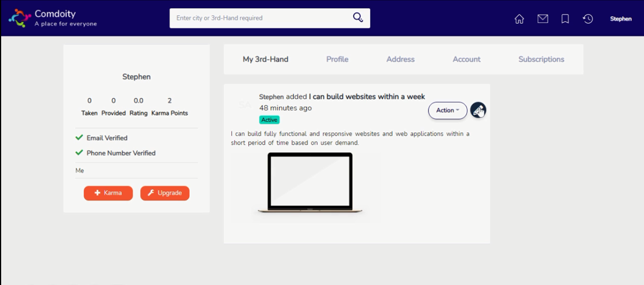Click the Comdoity logo icon
Image resolution: width=644 pixels, height=285 pixels.
(20, 18)
